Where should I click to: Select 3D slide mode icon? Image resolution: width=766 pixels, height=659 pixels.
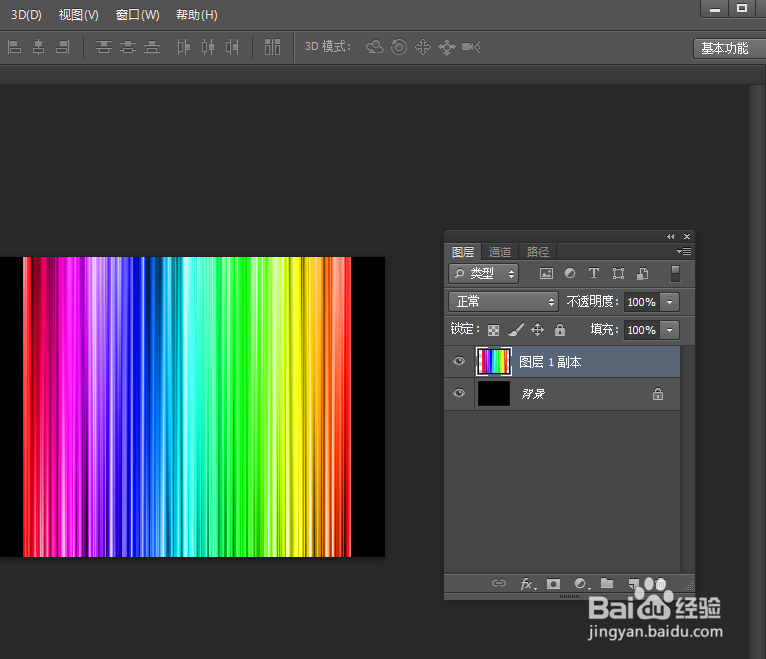coord(447,47)
